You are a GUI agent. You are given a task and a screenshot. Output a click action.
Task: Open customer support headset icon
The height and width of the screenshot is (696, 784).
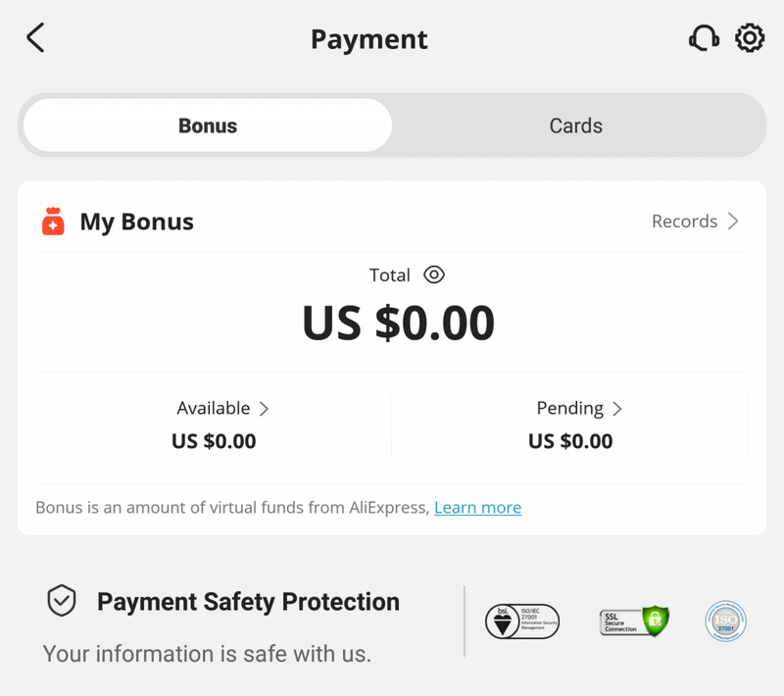704,38
